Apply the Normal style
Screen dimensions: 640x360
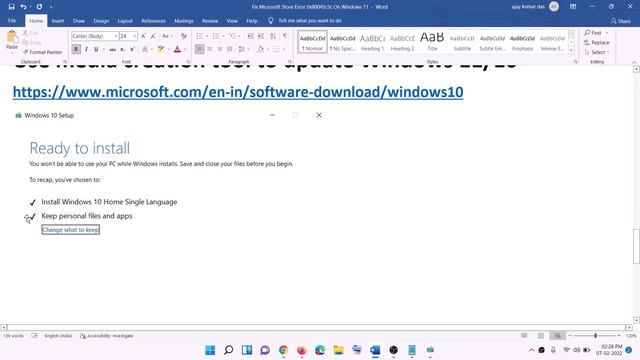coord(312,41)
